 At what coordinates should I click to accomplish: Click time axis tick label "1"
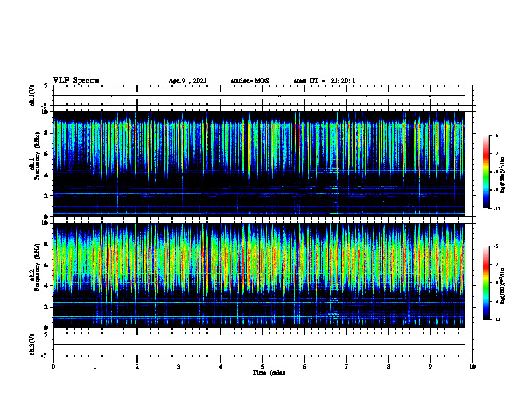point(95,367)
